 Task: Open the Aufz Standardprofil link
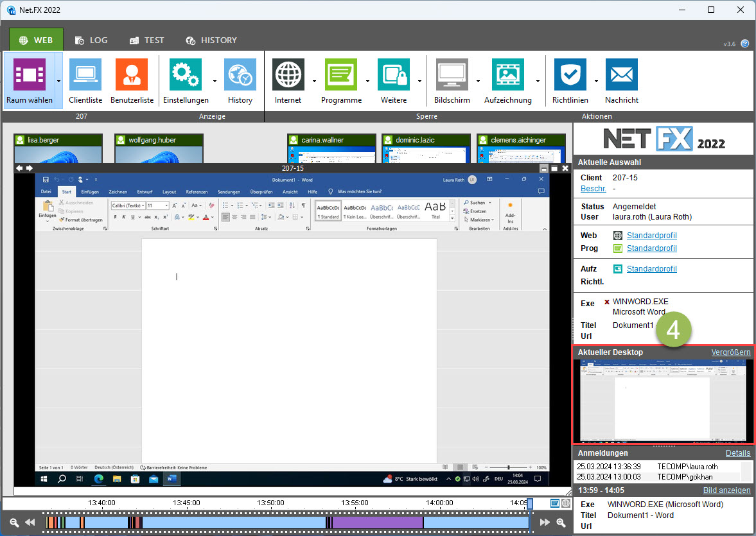click(x=652, y=269)
